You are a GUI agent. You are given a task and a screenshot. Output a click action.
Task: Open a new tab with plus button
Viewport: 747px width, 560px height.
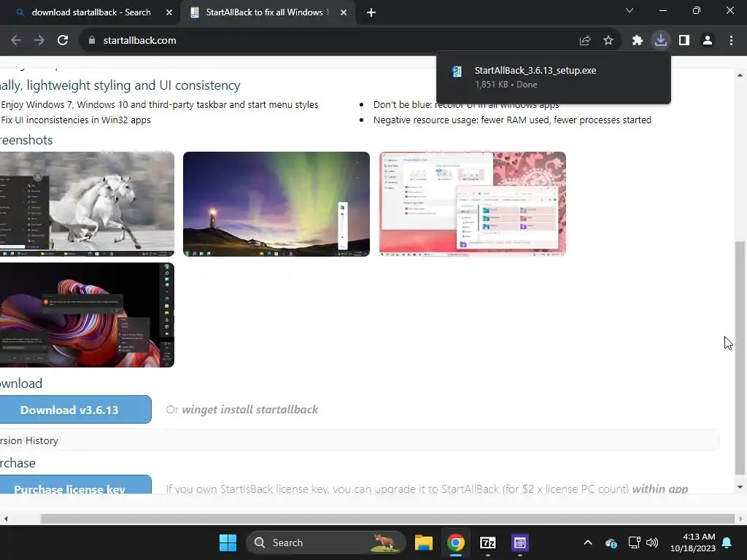pos(371,12)
